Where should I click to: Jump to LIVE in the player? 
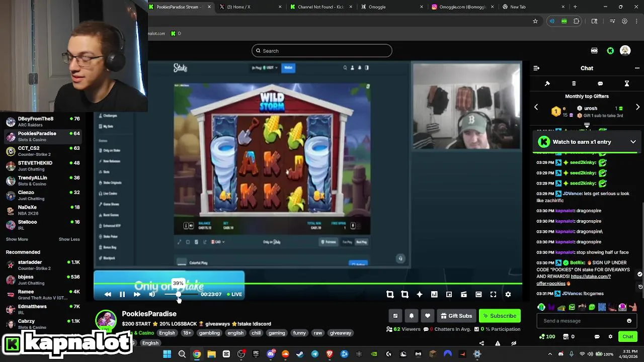click(x=234, y=295)
